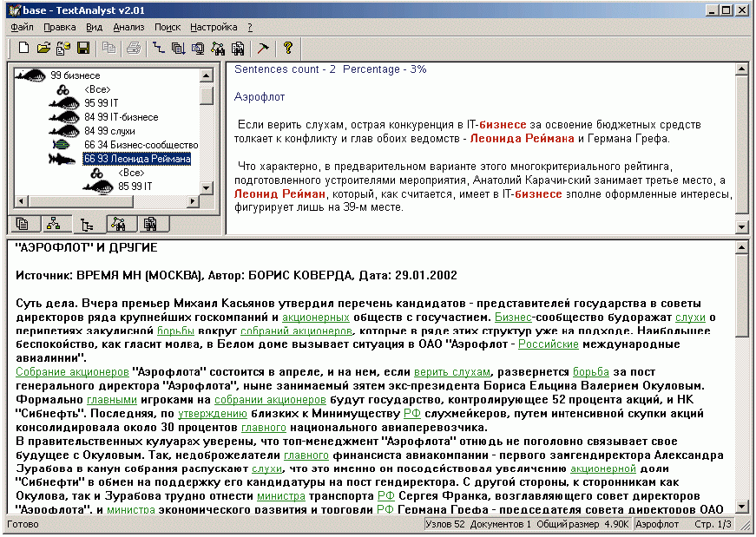Click the whale icon beside '95 99 IT'
The width and height of the screenshot is (756, 537).
(64, 103)
